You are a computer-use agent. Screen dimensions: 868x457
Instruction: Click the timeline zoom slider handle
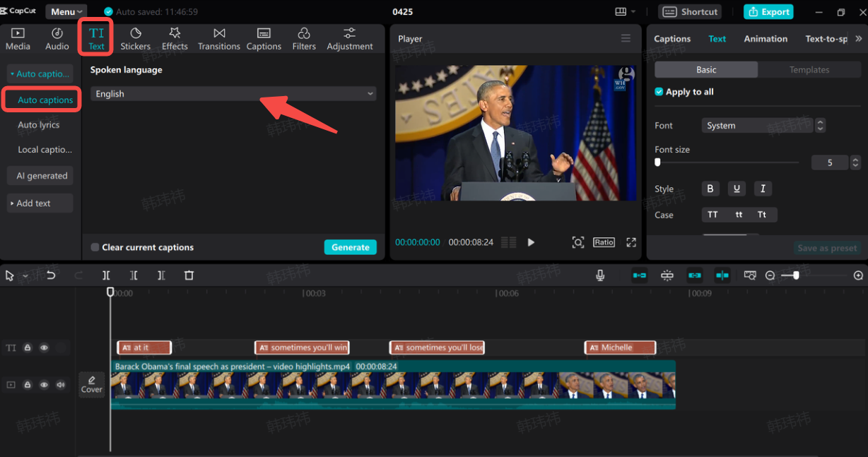[796, 275]
